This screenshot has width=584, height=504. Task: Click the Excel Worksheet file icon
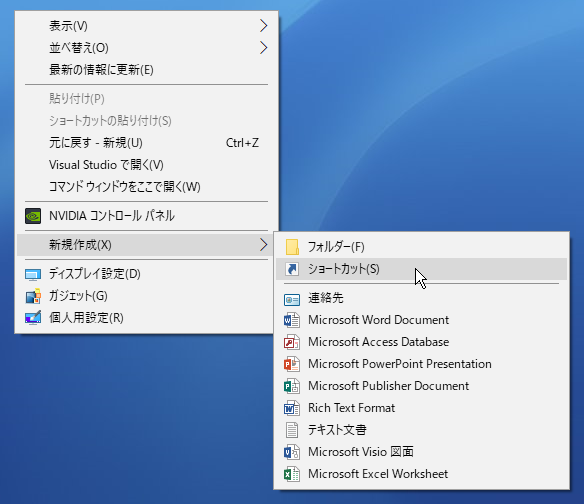click(x=292, y=474)
